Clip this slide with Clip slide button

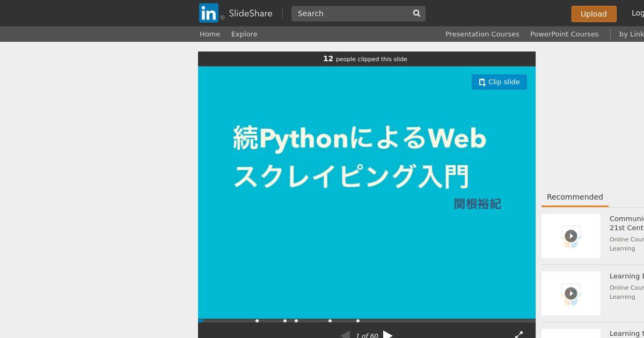point(499,82)
